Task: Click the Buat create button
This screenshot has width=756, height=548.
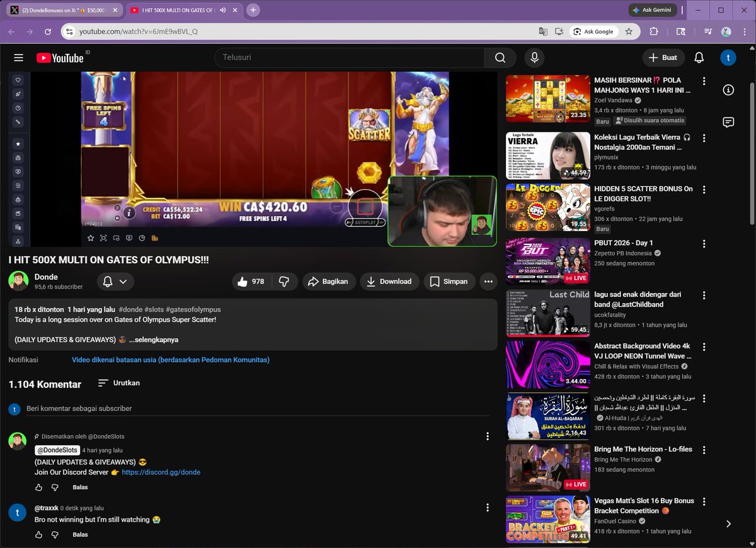Action: (663, 57)
